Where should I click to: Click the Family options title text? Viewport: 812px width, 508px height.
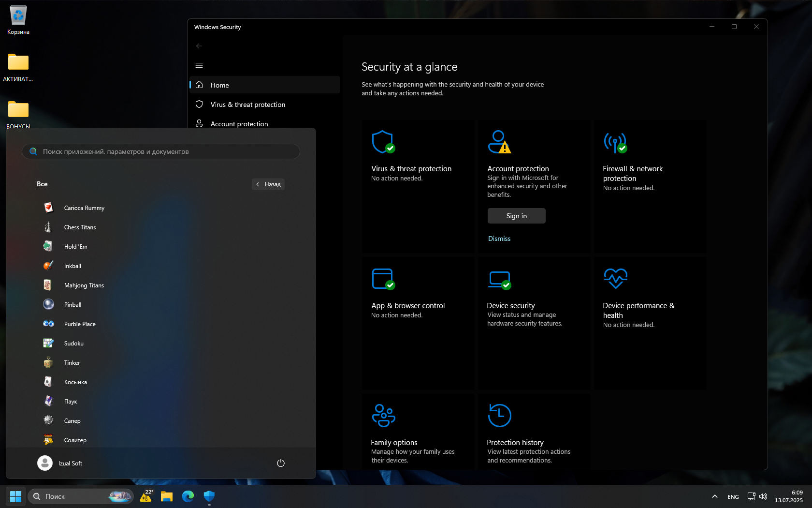[x=394, y=442]
